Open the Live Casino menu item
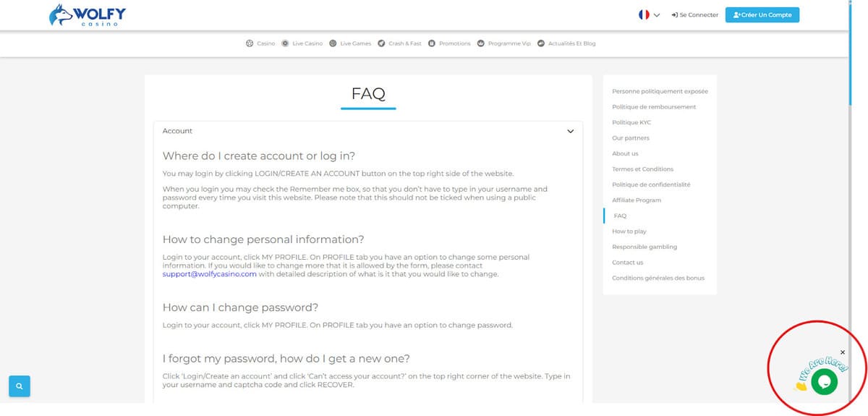 (x=307, y=43)
